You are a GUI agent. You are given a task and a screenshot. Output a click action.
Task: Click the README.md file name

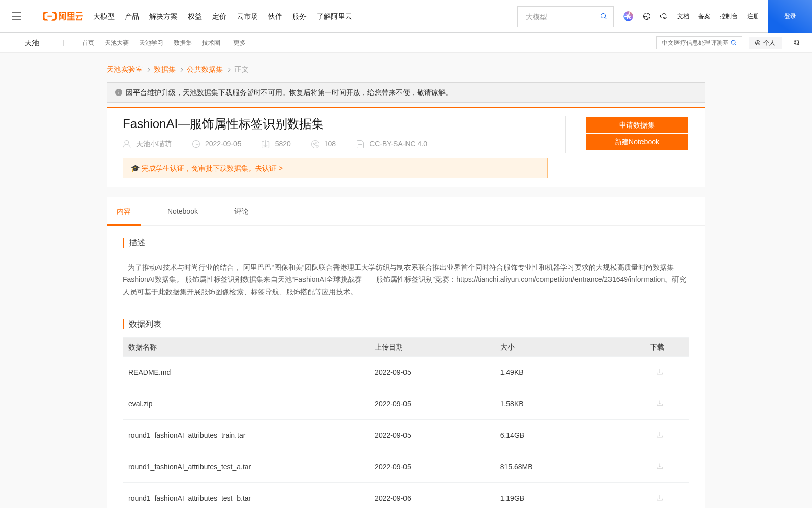(150, 372)
